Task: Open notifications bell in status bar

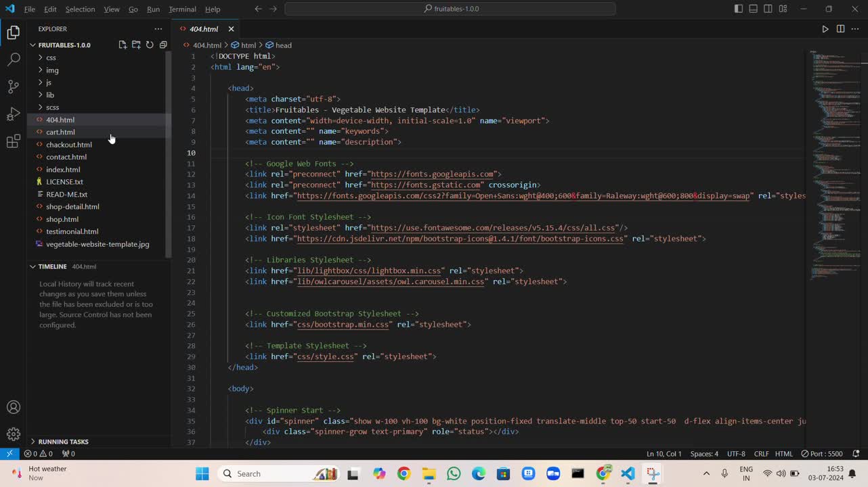Action: pos(856,454)
